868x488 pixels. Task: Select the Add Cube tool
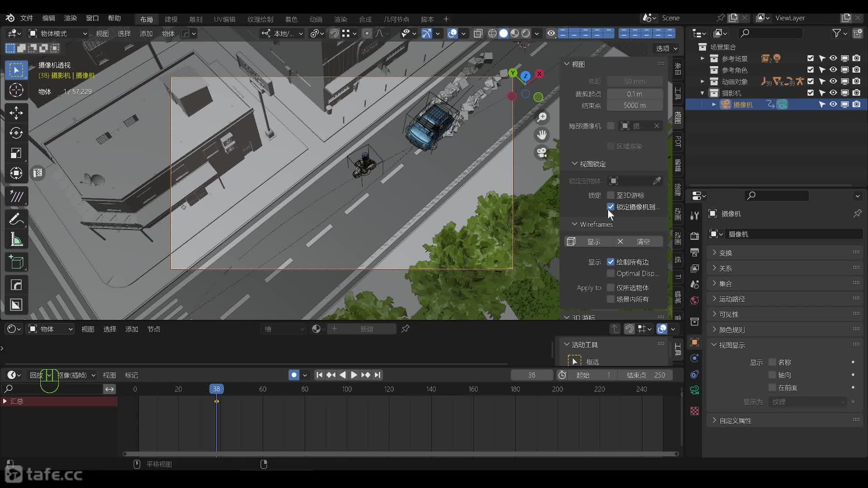(16, 262)
